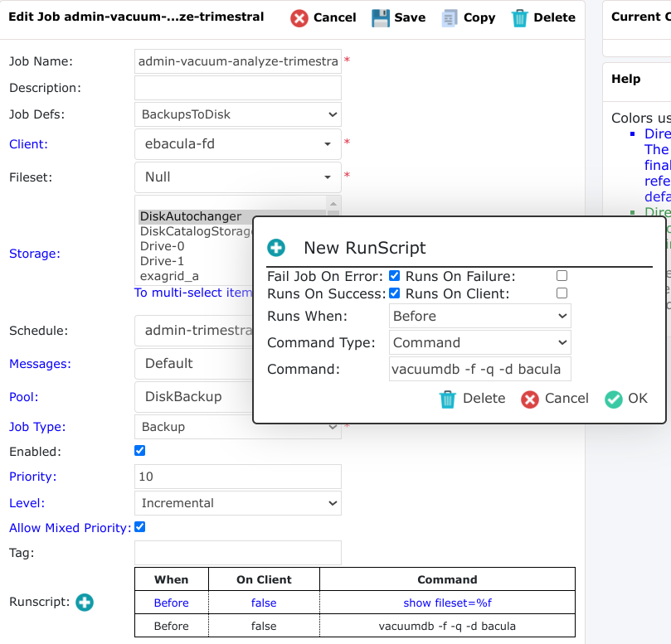Open the Client ebacula-fd dropdown
The height and width of the screenshot is (644, 671).
(x=238, y=144)
